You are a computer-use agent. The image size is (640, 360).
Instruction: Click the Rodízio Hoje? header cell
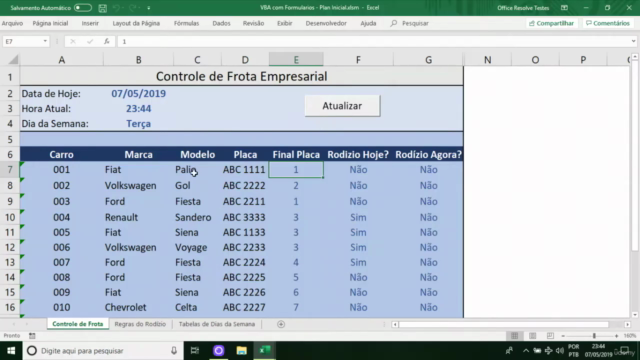coord(358,154)
